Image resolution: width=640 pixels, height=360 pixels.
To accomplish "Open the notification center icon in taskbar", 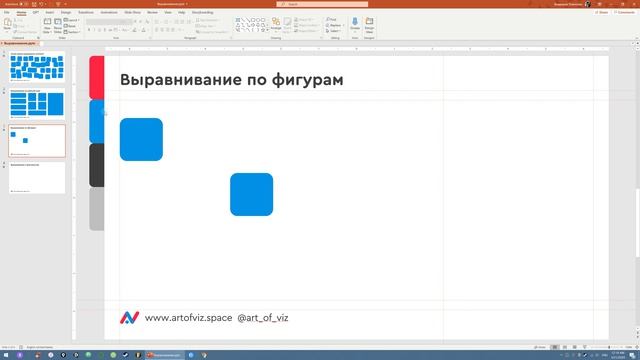I will coord(633,356).
